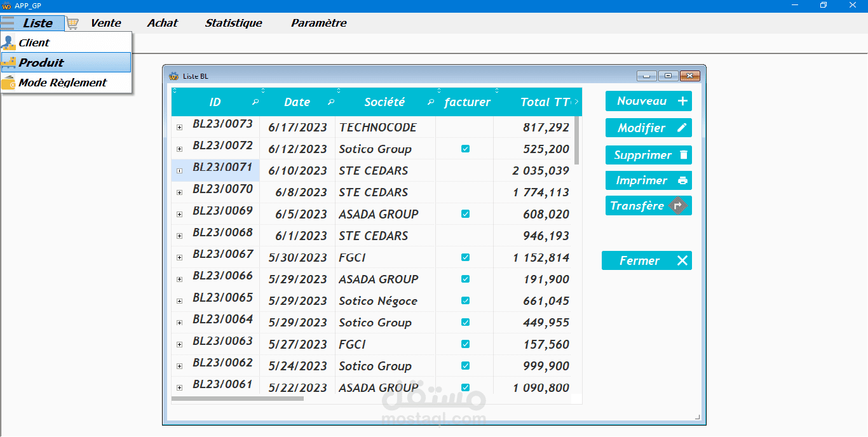Open the Statistique menu
This screenshot has height=437, width=868.
click(233, 23)
